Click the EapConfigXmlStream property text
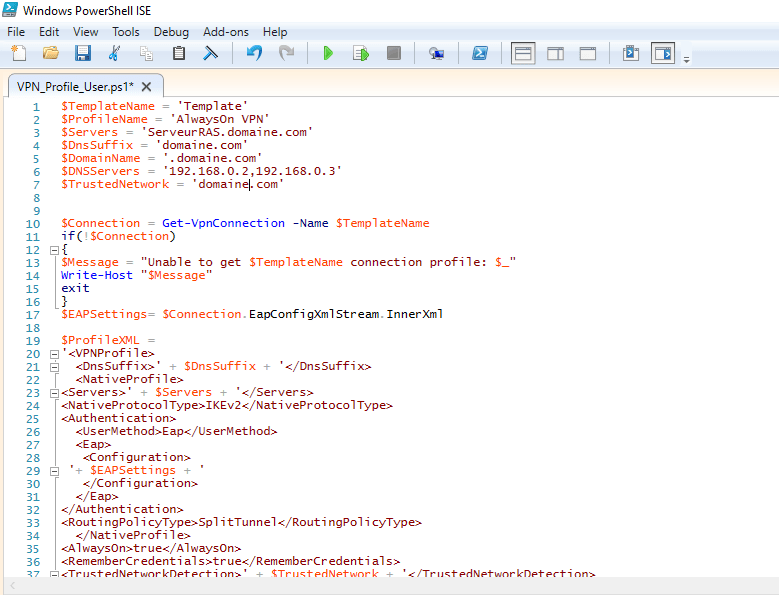Screen dimensions: 779x595 (314, 314)
